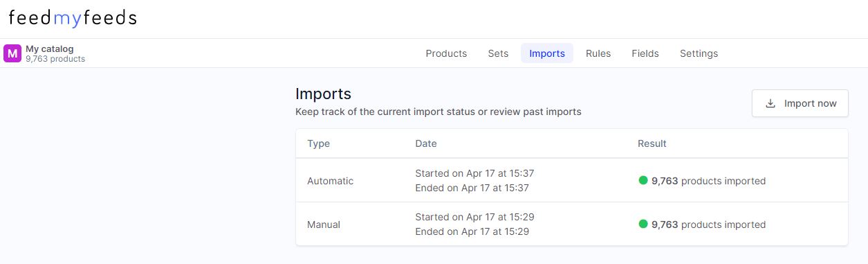Click the green status dot for Manual import

pyautogui.click(x=643, y=224)
